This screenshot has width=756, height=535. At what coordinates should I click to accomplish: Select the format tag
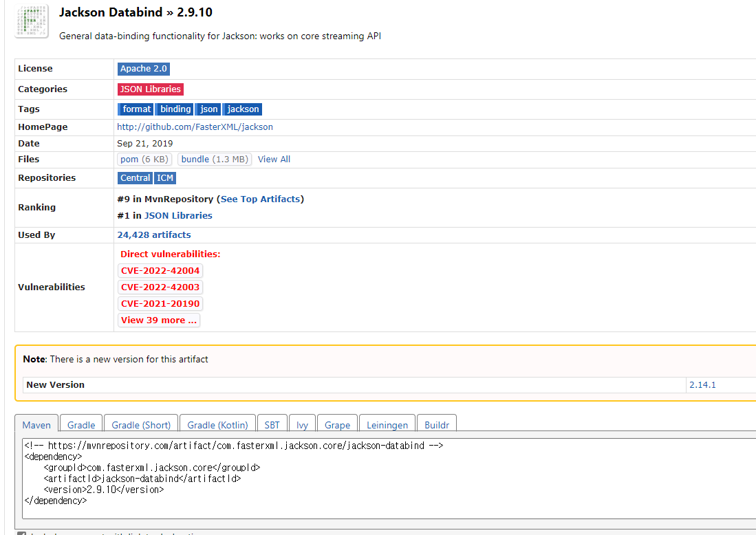click(x=136, y=109)
